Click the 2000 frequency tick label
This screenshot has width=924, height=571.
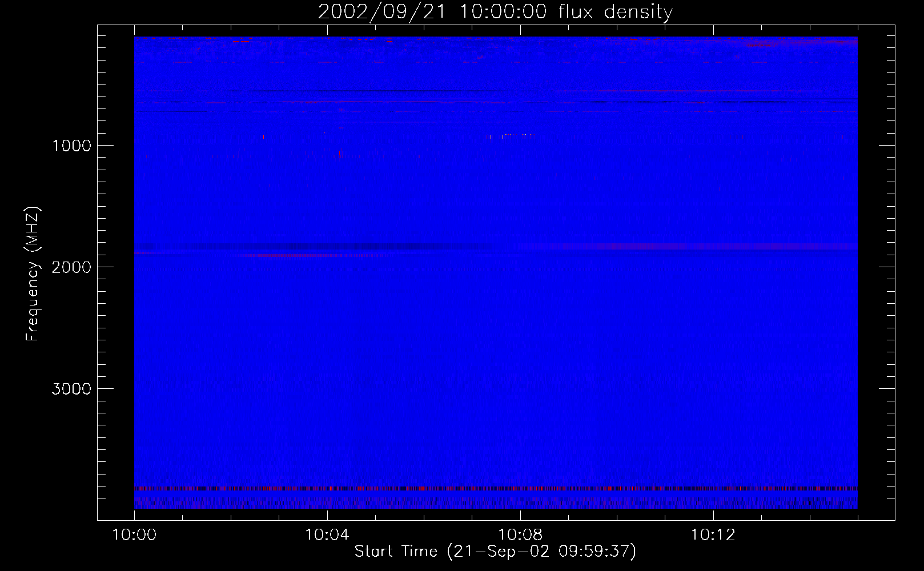point(71,267)
